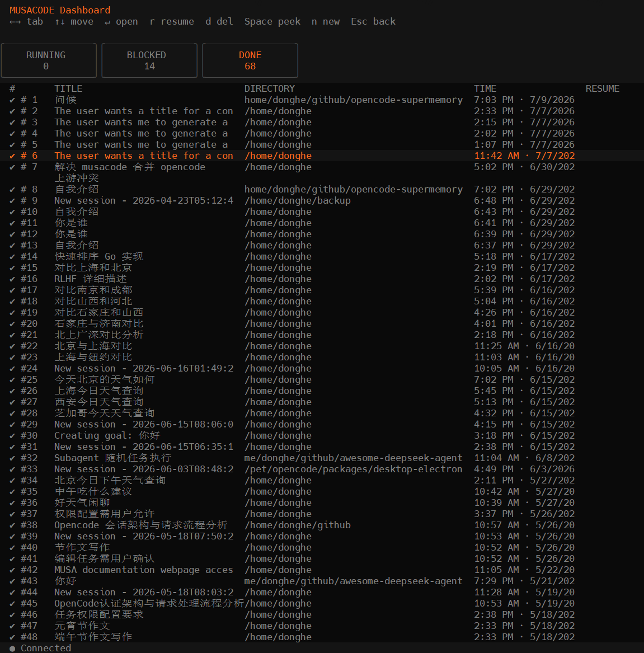Open New session 2026-06-15T06:35:1 row
644x653 pixels.
pyautogui.click(x=322, y=447)
